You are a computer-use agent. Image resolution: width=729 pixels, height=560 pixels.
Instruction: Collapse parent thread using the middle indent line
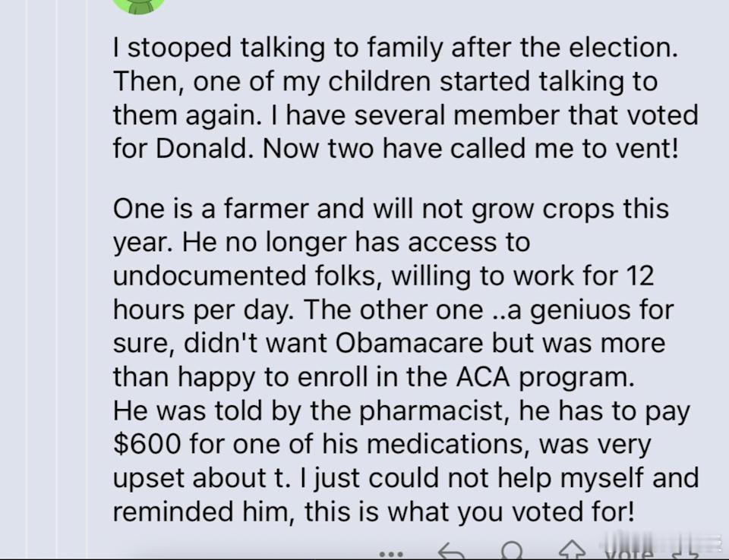56,278
